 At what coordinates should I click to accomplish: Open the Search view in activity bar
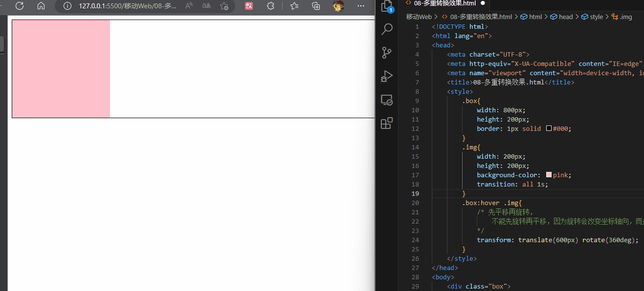tap(387, 29)
